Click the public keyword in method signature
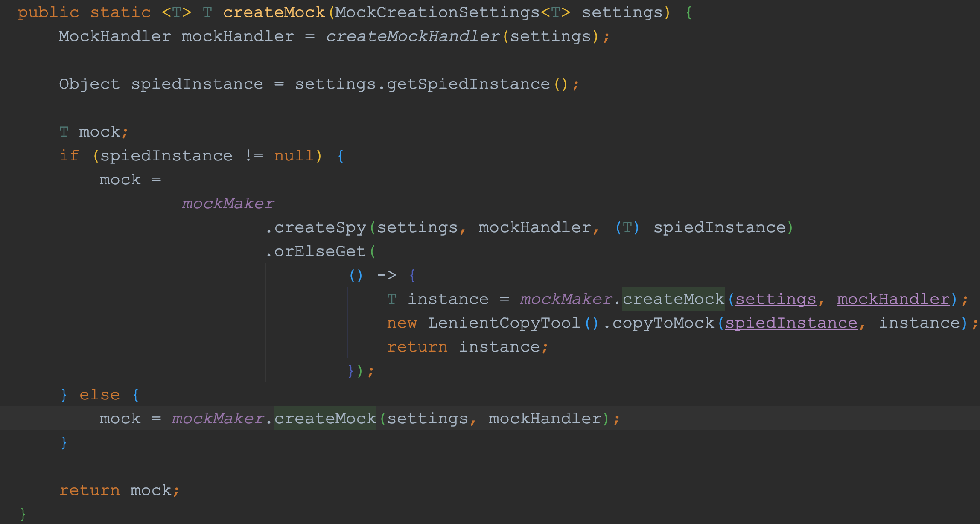 click(x=48, y=12)
